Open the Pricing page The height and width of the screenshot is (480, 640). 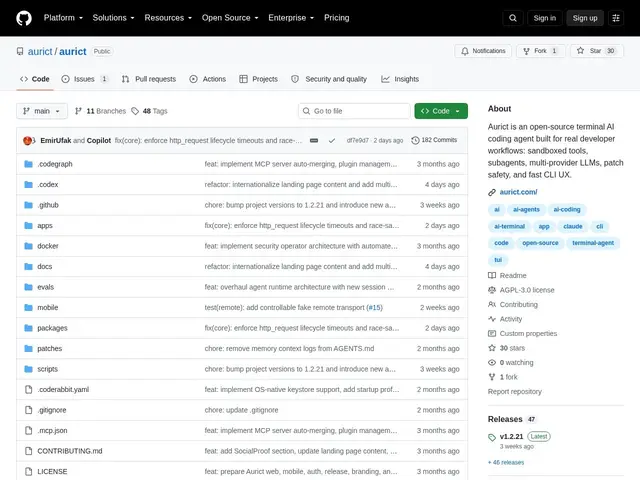[x=336, y=18]
